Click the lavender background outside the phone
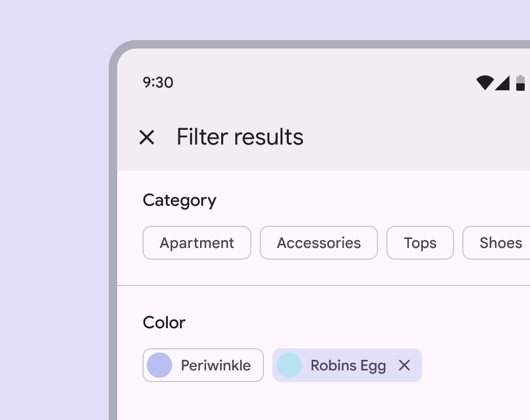This screenshot has height=420, width=530. click(x=53, y=211)
